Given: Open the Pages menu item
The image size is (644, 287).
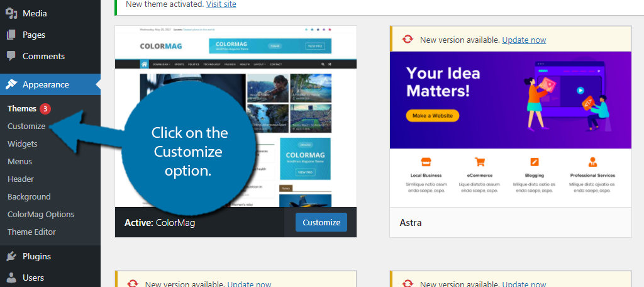Looking at the screenshot, I should (x=50, y=35).
